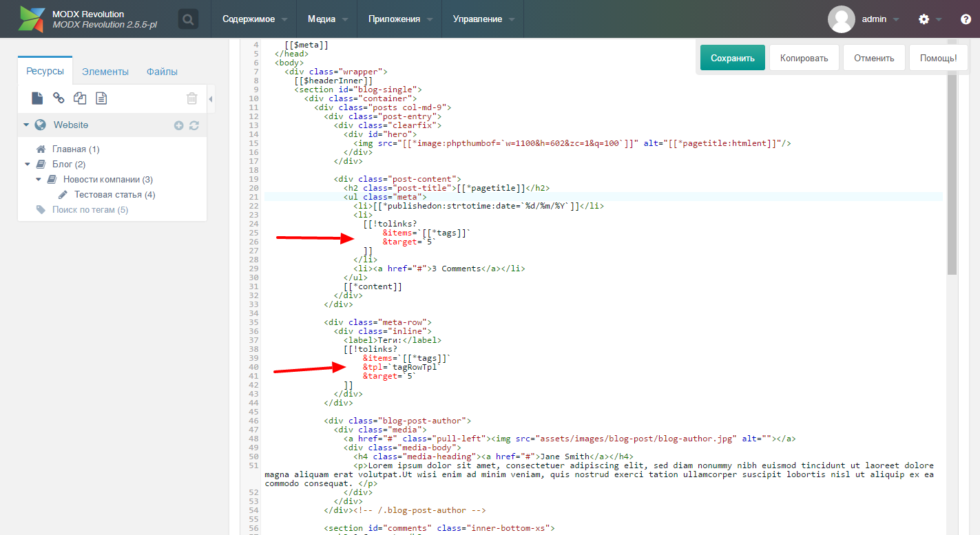Viewport: 980px width, 535px height.
Task: Select Блог (2) in the resource tree
Action: (x=69, y=165)
